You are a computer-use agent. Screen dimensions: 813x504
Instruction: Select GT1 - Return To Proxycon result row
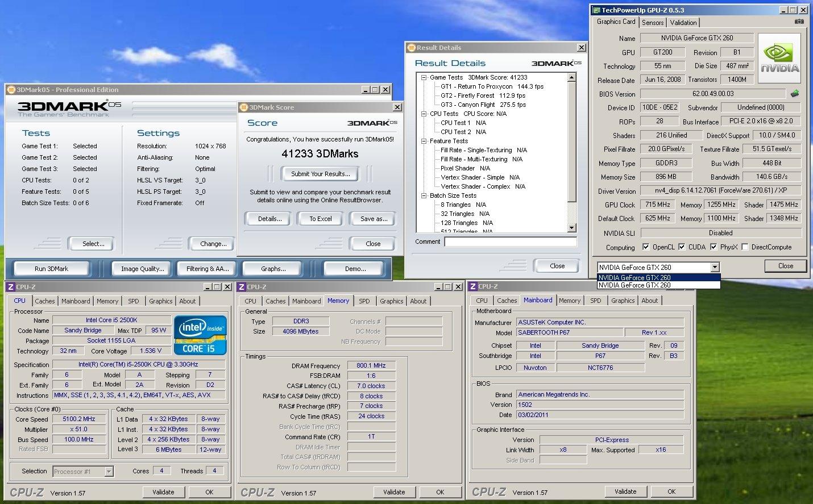click(492, 86)
